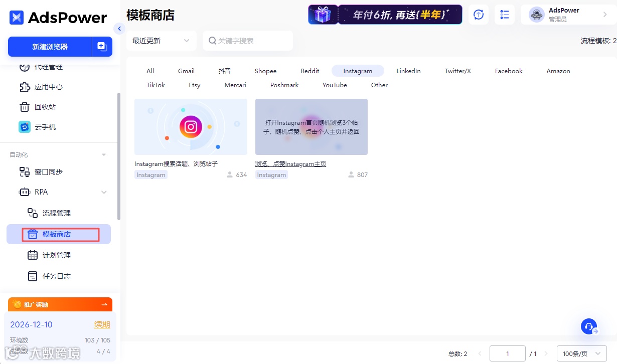Click the 推广奖励 promotion banner
The height and width of the screenshot is (364, 617).
[60, 304]
